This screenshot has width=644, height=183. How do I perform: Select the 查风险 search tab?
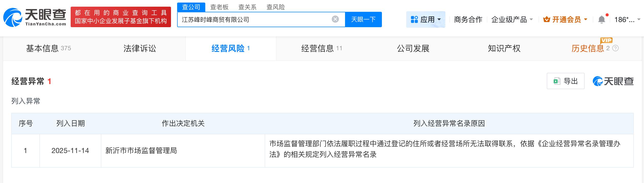tap(275, 7)
